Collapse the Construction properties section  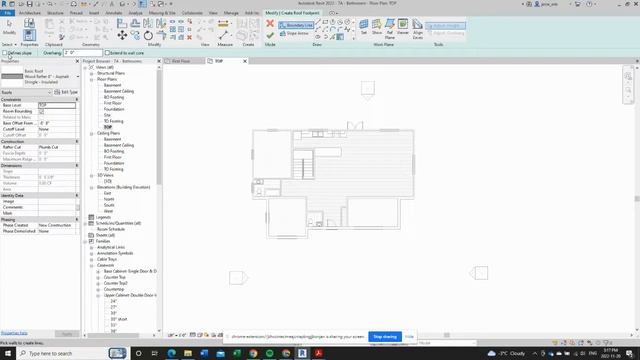(77, 141)
